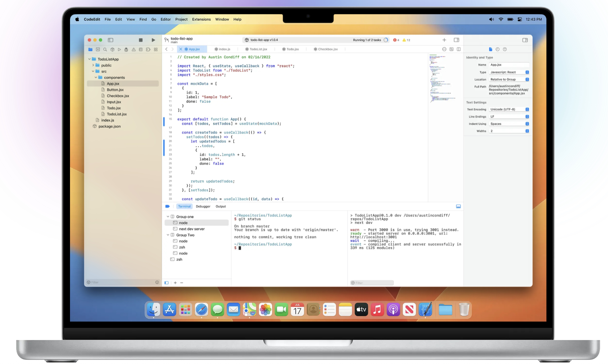Open the History inspector clock icon
Screen dimensions: 608x364
tap(498, 49)
